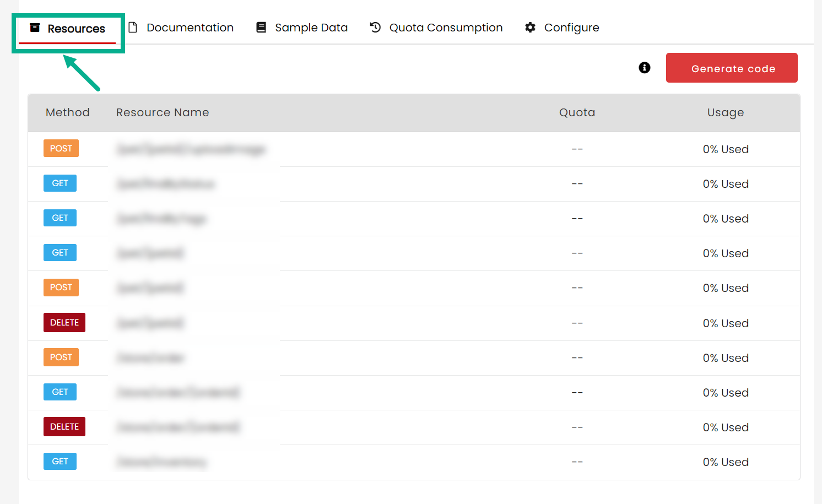
Task: Click the Documentation page icon
Action: pos(133,28)
